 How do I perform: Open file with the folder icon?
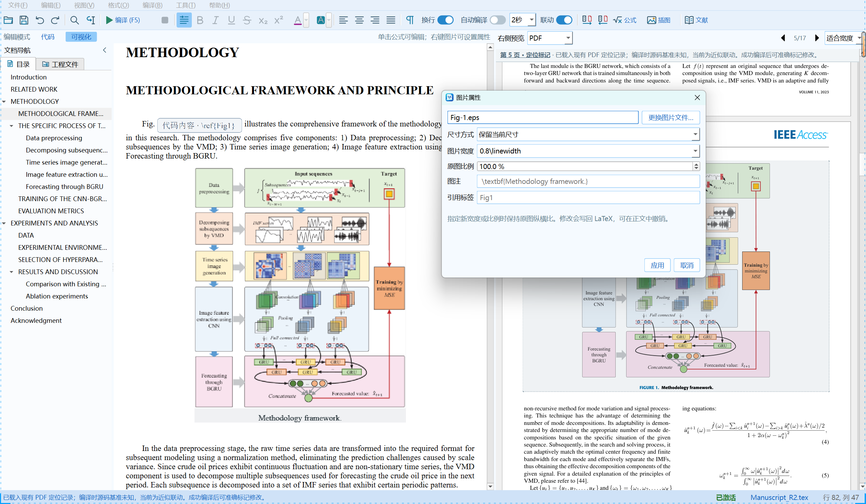tap(8, 20)
